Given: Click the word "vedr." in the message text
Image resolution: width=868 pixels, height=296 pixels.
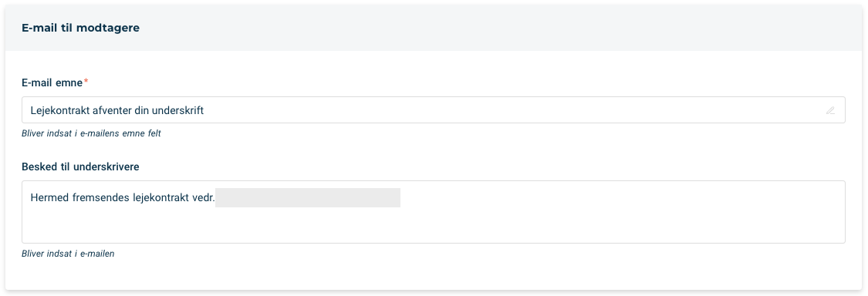Looking at the screenshot, I should pyautogui.click(x=203, y=197).
